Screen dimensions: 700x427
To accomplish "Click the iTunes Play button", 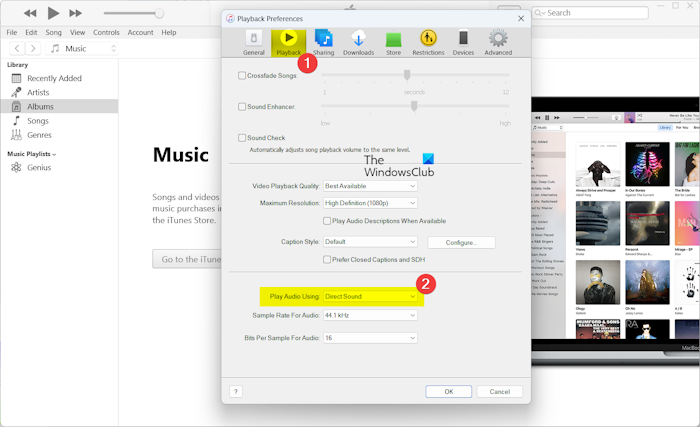I will click(x=53, y=13).
